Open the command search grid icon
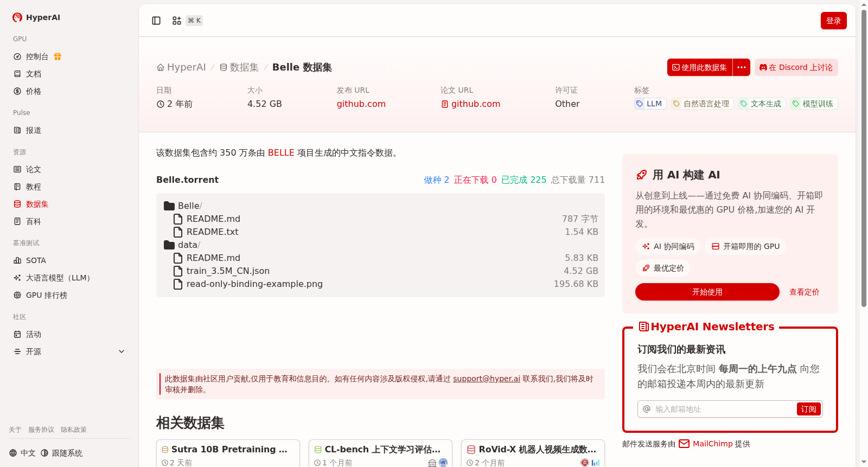Screen dimensions: 868x467 [177, 21]
